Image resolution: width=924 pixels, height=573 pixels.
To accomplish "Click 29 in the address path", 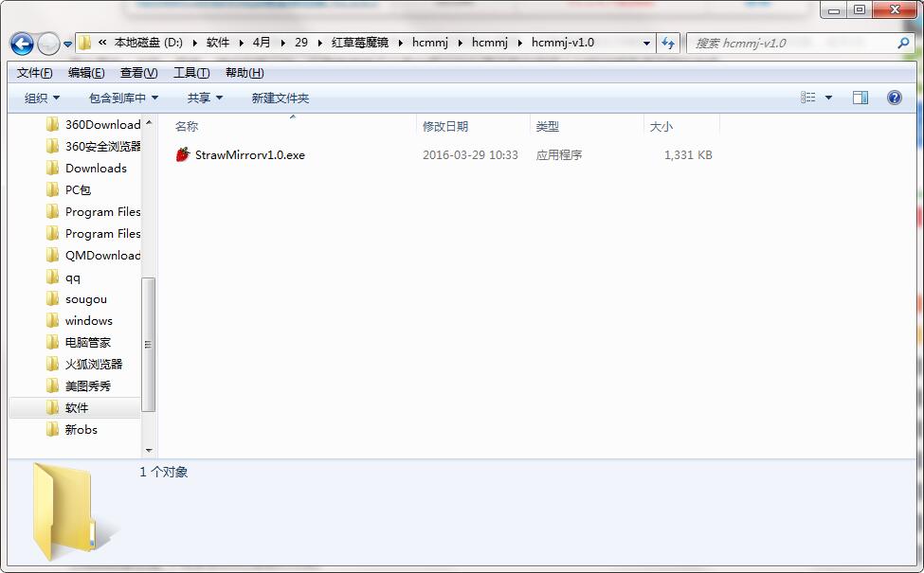I will click(301, 43).
